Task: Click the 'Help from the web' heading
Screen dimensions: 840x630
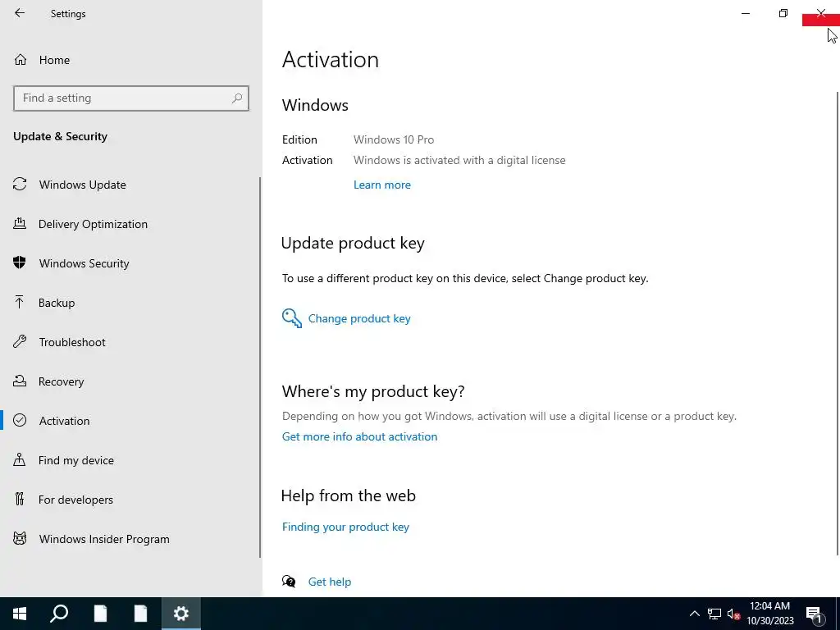Action: (x=348, y=495)
